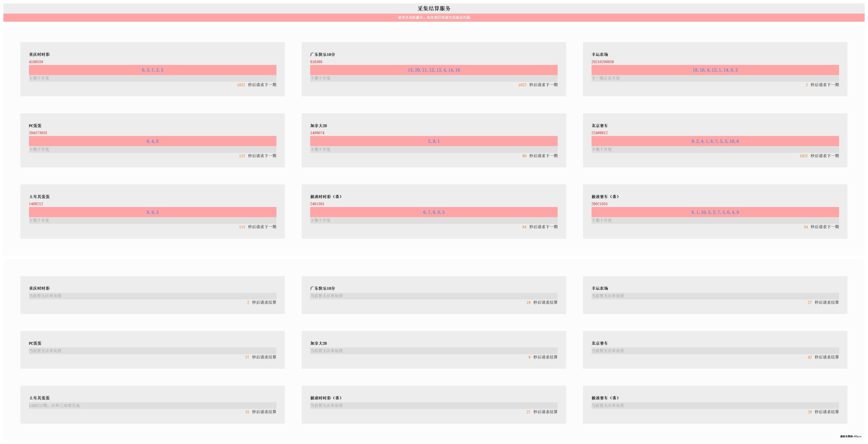Click the 幸运农场 draw numbers bar
This screenshot has height=444, width=868.
(x=715, y=70)
